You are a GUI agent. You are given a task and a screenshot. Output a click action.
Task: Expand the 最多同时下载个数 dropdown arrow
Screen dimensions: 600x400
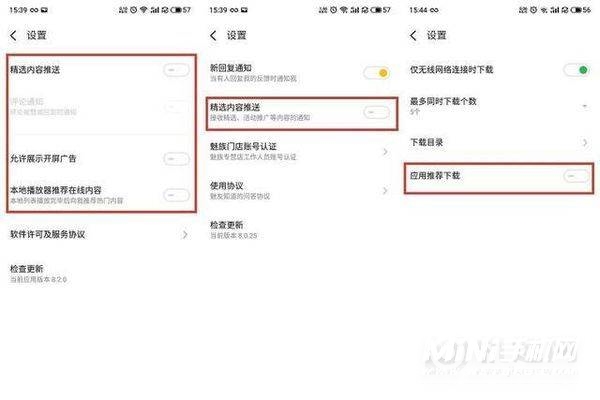pyautogui.click(x=585, y=106)
